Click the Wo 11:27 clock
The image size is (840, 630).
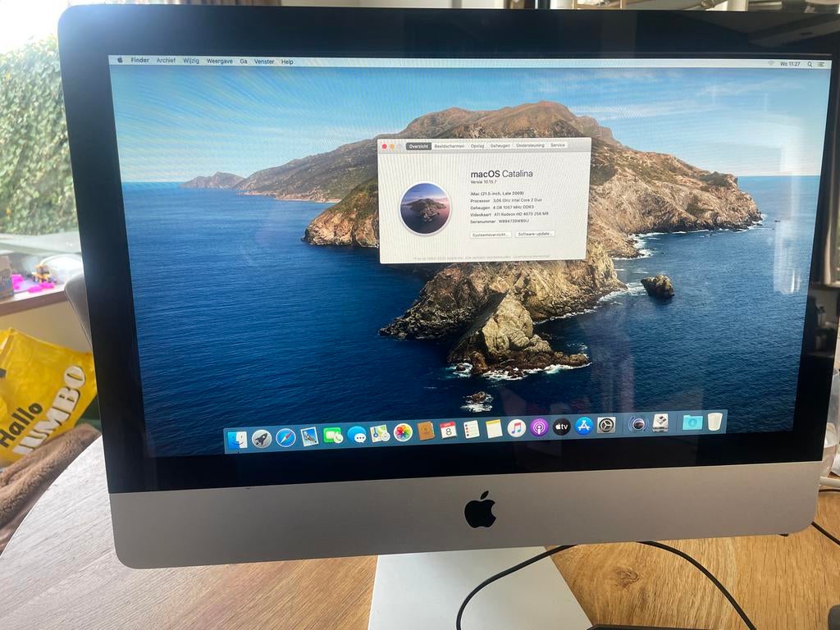(790, 64)
